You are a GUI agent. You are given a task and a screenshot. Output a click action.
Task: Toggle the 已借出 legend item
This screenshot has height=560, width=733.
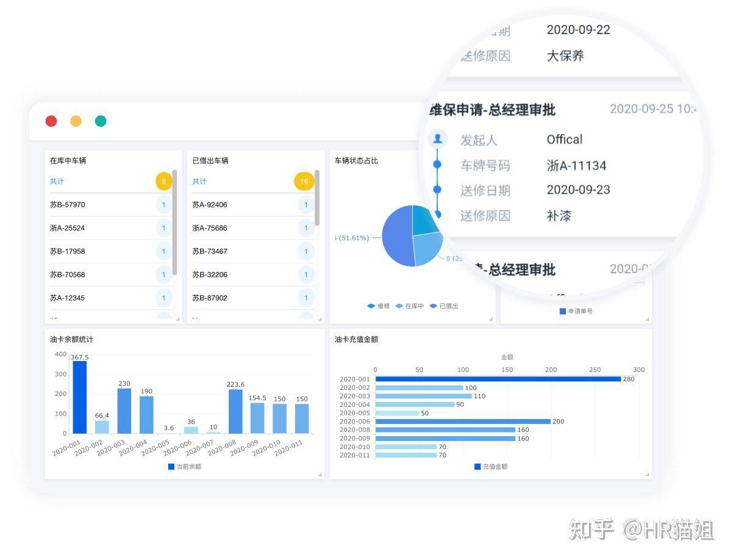(444, 306)
